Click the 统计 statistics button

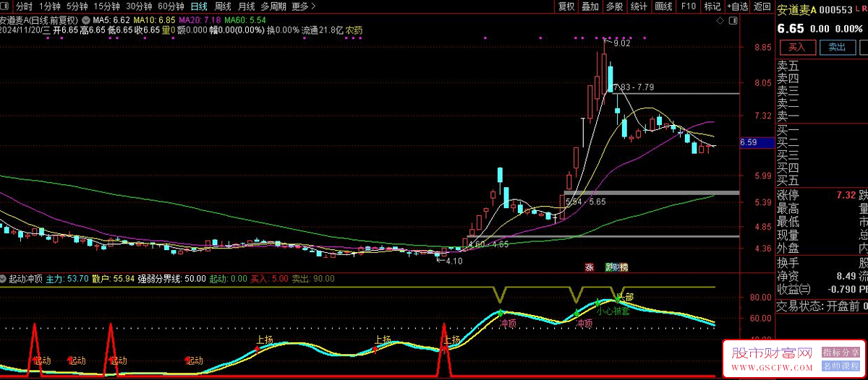pos(639,7)
